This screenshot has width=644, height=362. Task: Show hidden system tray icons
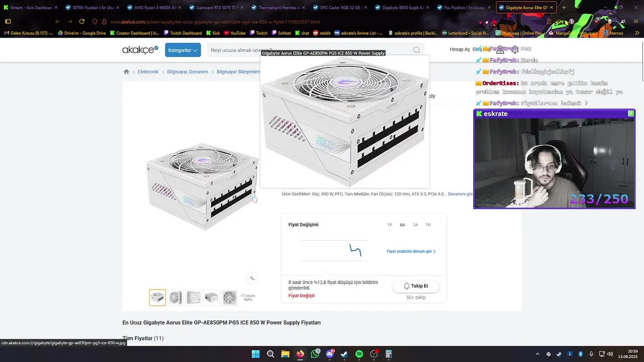(x=537, y=354)
